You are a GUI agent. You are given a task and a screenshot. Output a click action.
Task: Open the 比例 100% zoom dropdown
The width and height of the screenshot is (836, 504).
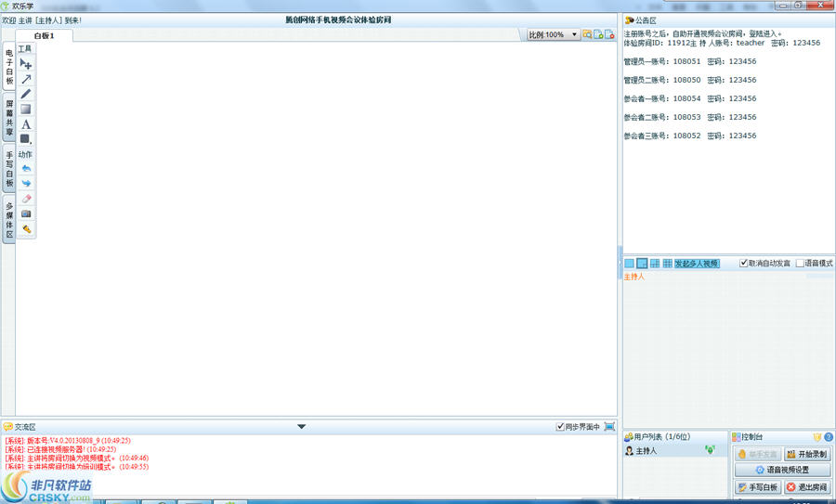click(x=553, y=34)
